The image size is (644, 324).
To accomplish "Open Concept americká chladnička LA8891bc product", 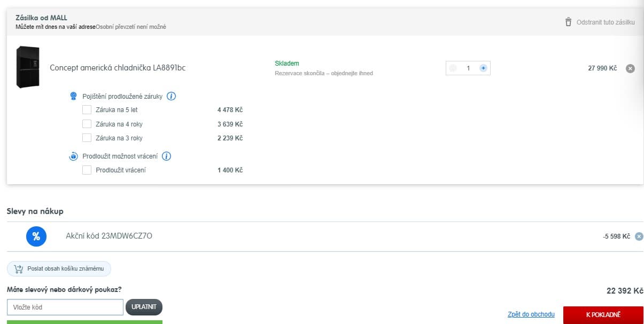I will pyautogui.click(x=118, y=68).
